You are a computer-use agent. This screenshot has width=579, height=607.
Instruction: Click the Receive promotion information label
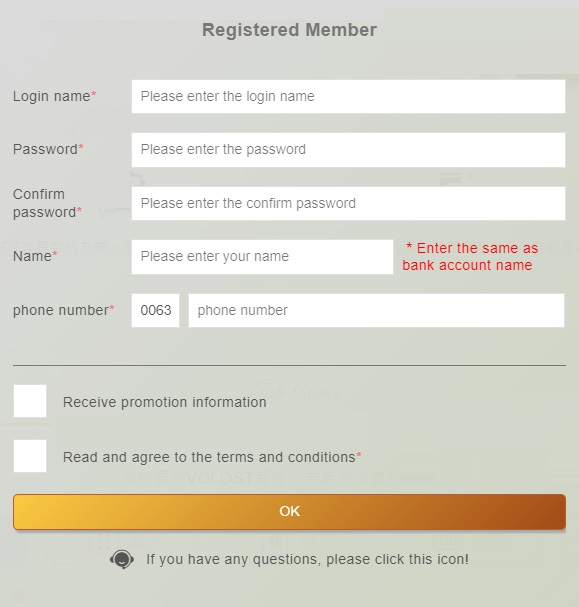164,402
